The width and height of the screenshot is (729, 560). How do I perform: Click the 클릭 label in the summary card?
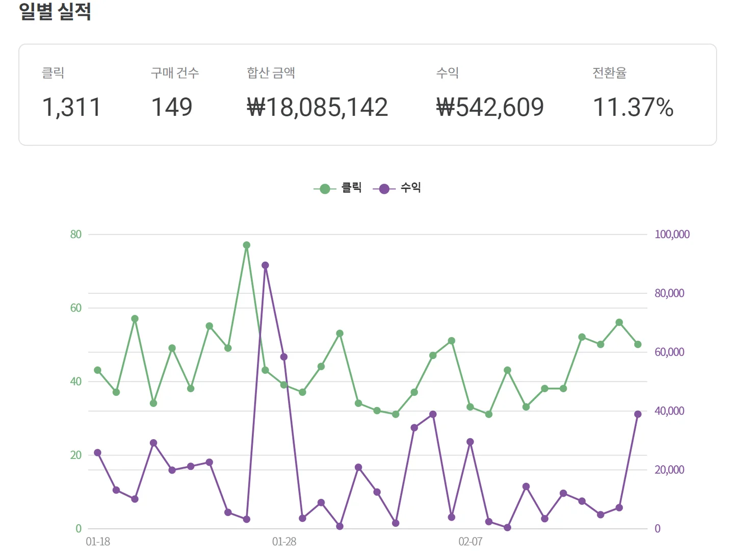(x=53, y=73)
